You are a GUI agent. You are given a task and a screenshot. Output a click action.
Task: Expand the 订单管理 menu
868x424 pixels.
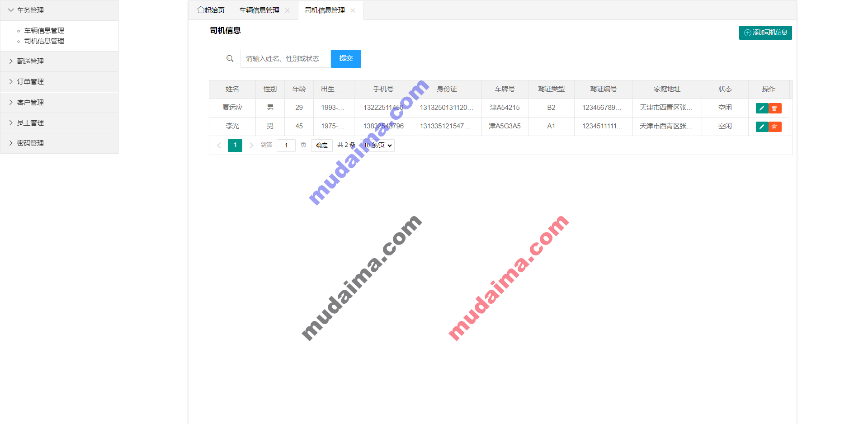(59, 82)
